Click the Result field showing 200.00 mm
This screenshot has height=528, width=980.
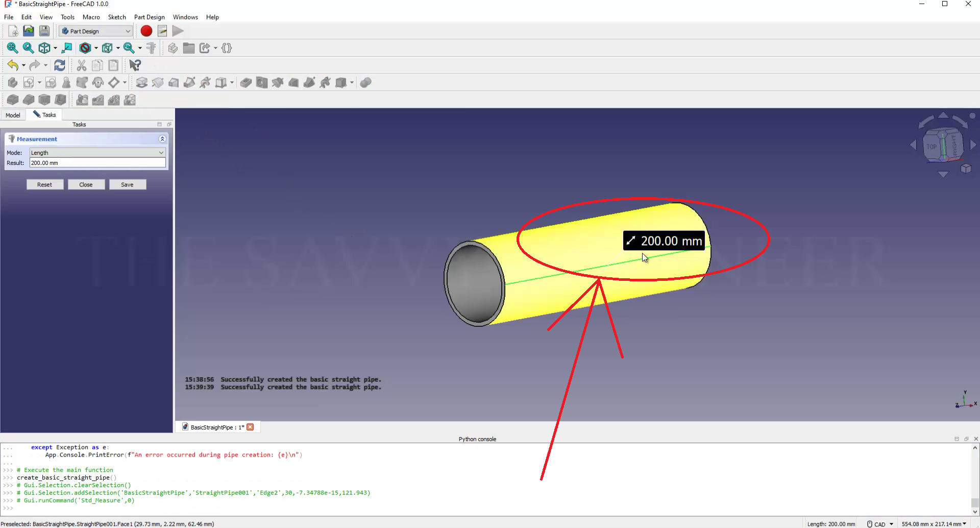[97, 163]
